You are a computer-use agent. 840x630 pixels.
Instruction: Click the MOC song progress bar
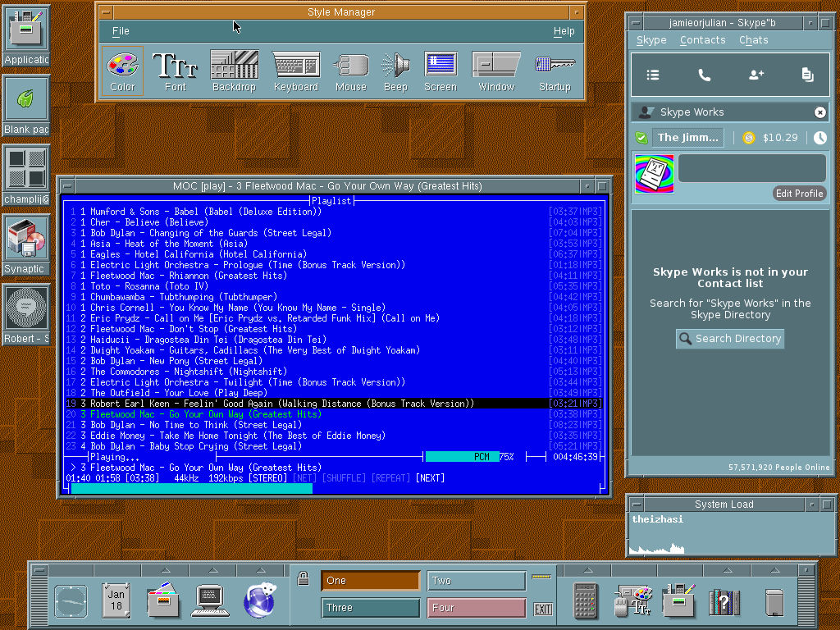(335, 489)
